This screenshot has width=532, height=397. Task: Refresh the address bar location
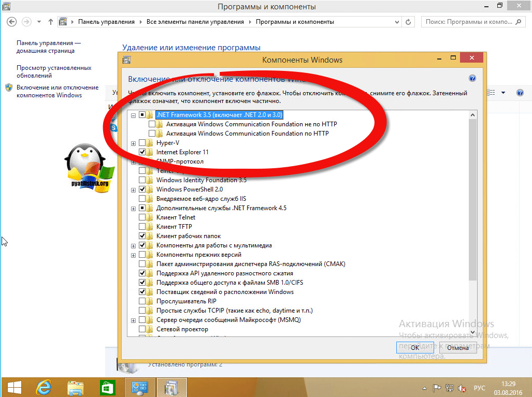(408, 22)
